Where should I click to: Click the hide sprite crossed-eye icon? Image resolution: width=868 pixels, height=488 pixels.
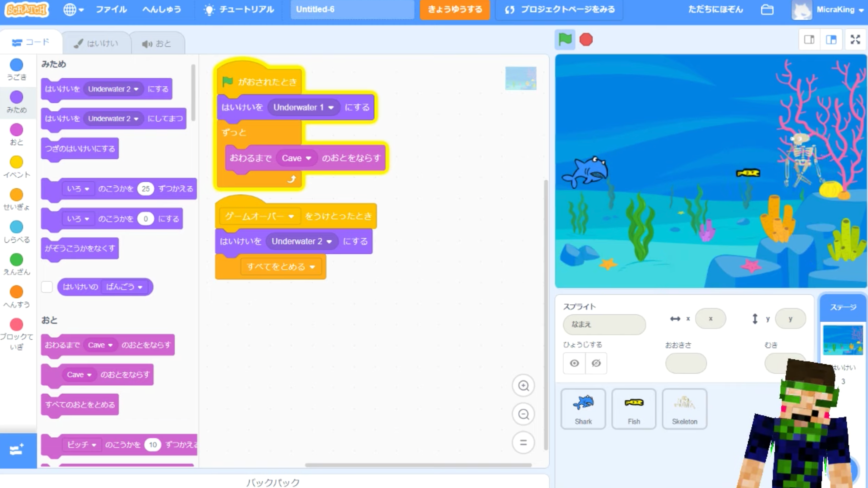[x=596, y=363]
